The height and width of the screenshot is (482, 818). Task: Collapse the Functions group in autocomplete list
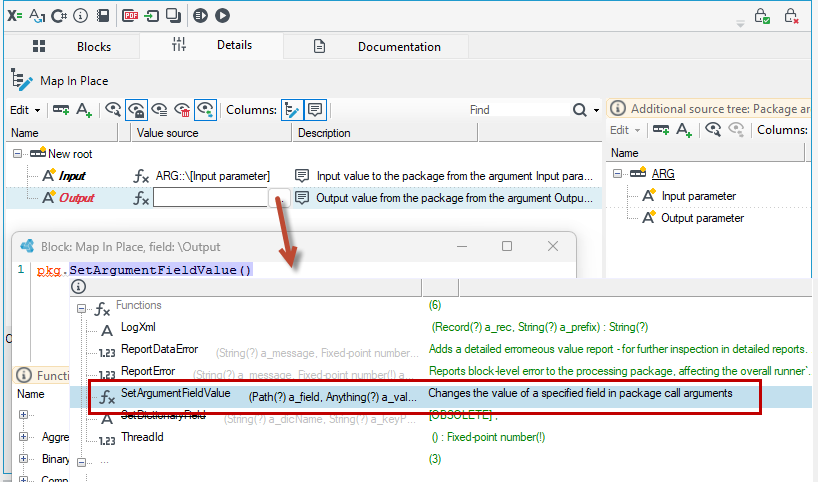click(x=81, y=309)
